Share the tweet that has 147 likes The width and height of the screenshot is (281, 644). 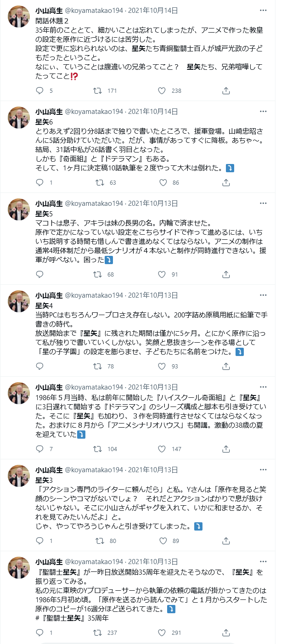(x=226, y=449)
